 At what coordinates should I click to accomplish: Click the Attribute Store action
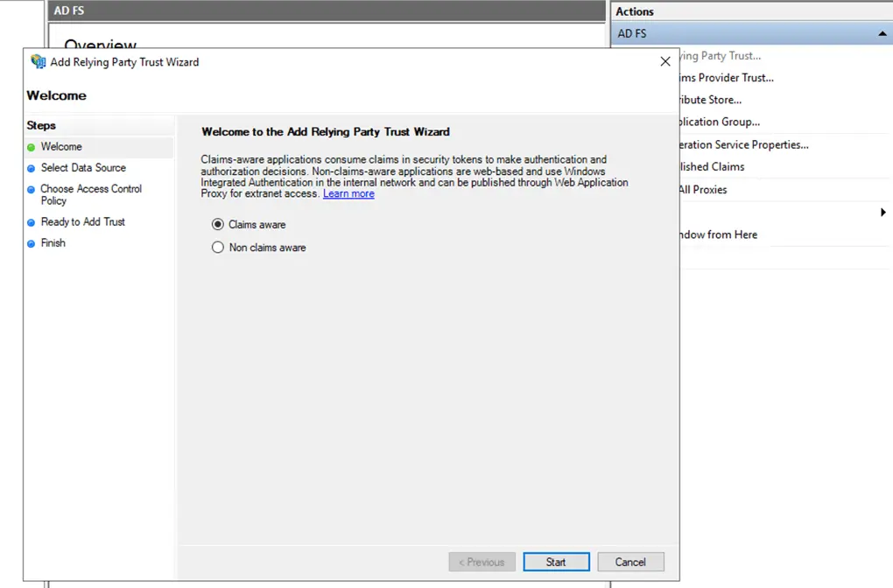[x=710, y=100]
